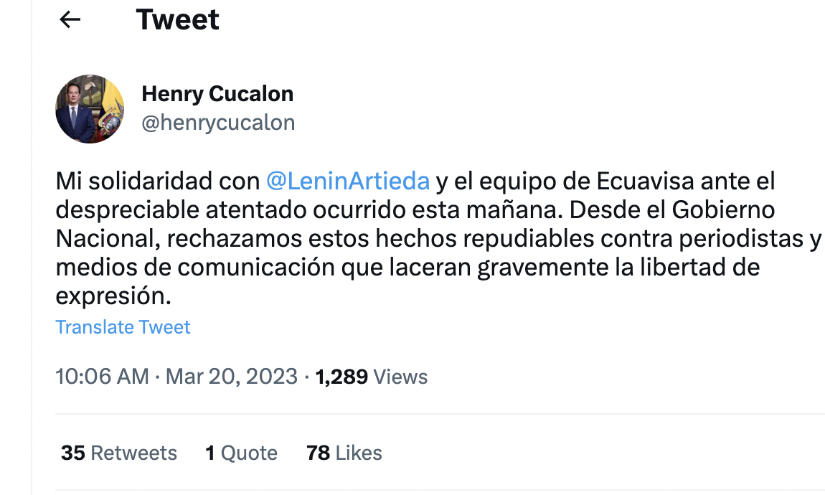Click Translate Tweet
The image size is (825, 495).
coord(123,327)
